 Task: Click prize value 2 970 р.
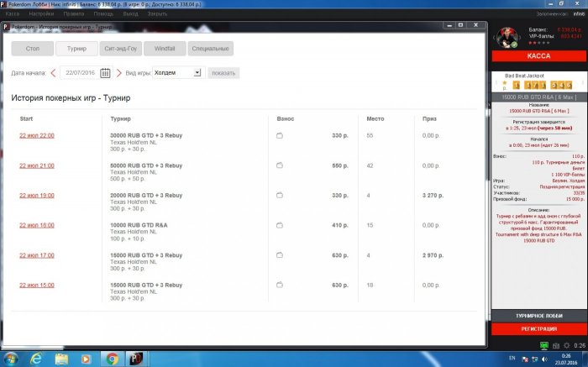433,255
